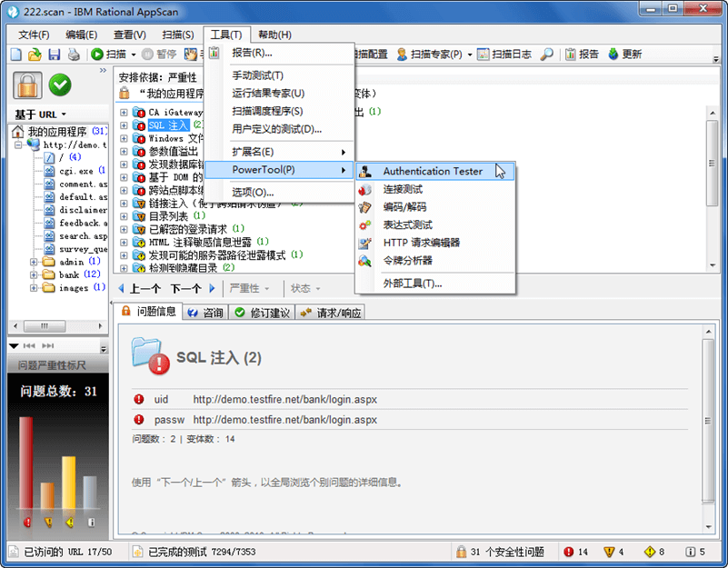
Task: Switch to 咨询 tab
Action: [x=205, y=313]
